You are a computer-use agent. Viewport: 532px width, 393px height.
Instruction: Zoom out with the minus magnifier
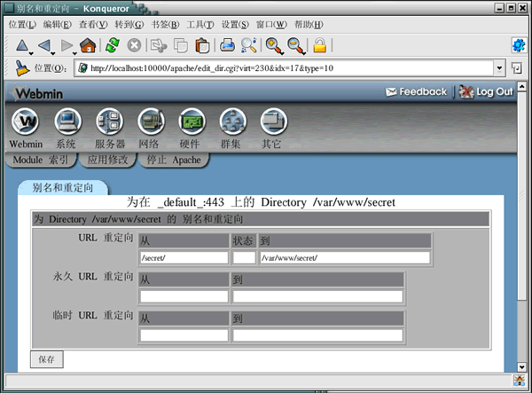coord(295,45)
